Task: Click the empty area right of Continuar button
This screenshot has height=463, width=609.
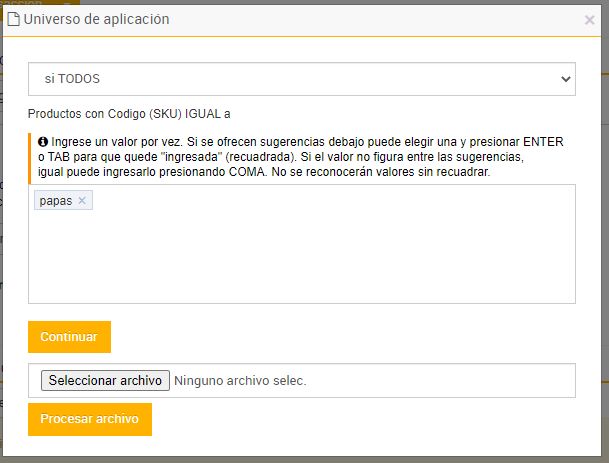Action: tap(340, 337)
